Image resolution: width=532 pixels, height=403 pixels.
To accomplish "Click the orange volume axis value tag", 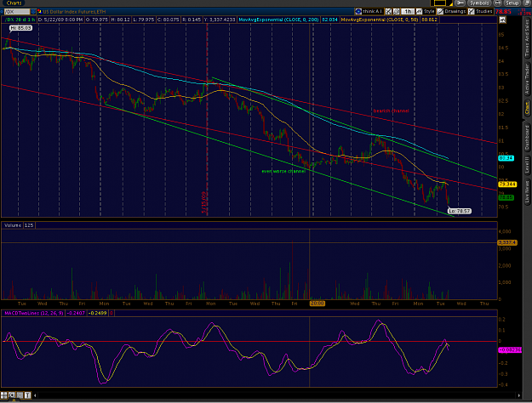I will pyautogui.click(x=507, y=242).
